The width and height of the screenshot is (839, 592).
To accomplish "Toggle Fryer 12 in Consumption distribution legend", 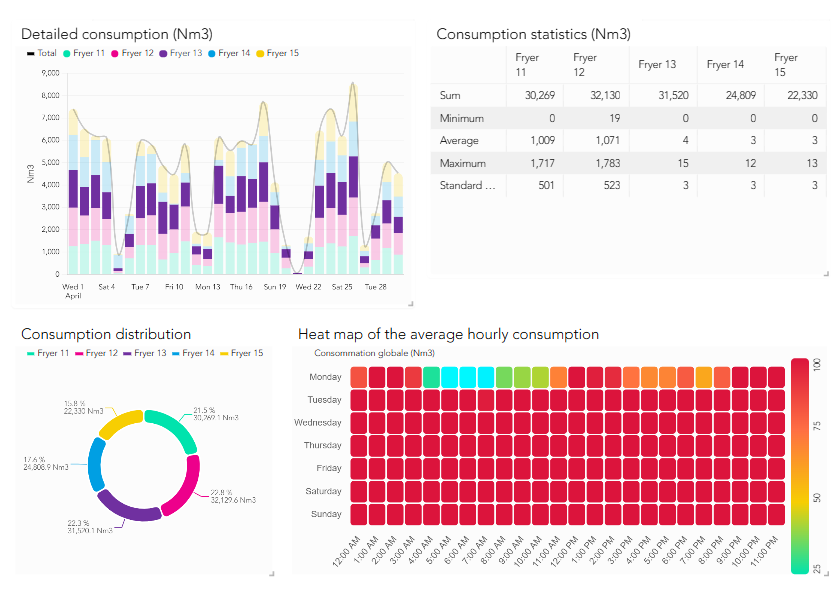I will coord(96,353).
